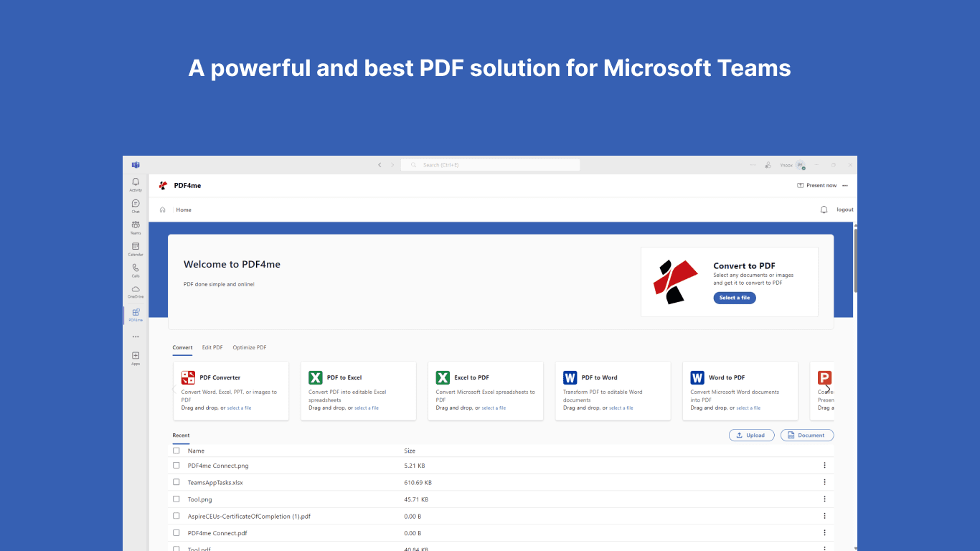Click the Excel to PDF card icon
Image resolution: width=980 pixels, height=551 pixels.
(x=443, y=377)
